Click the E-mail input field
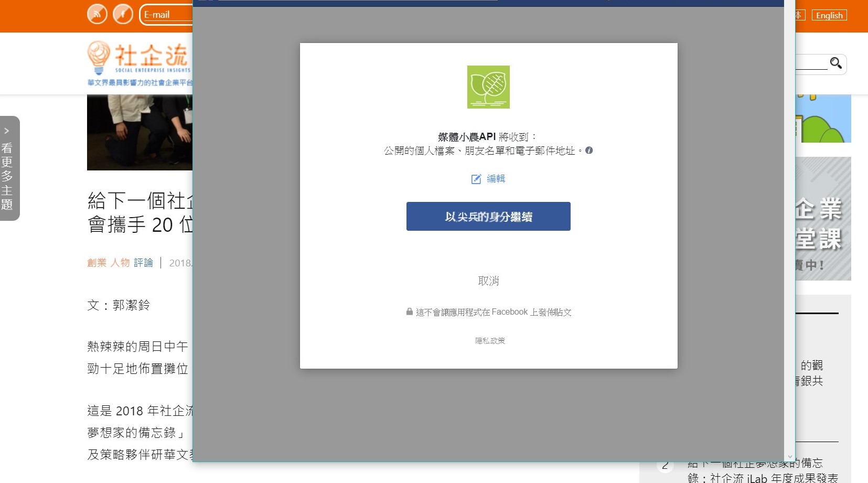Screen dimensions: 868x483 (x=167, y=15)
